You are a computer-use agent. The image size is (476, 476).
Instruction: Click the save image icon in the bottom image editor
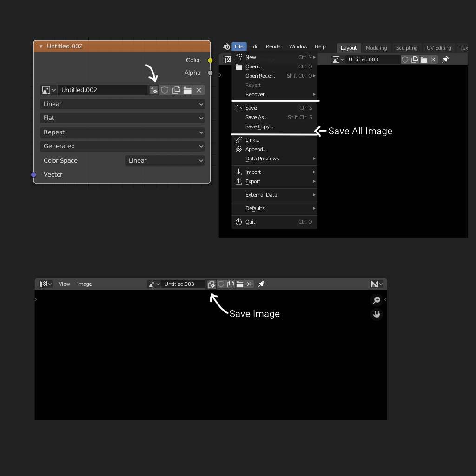click(212, 284)
